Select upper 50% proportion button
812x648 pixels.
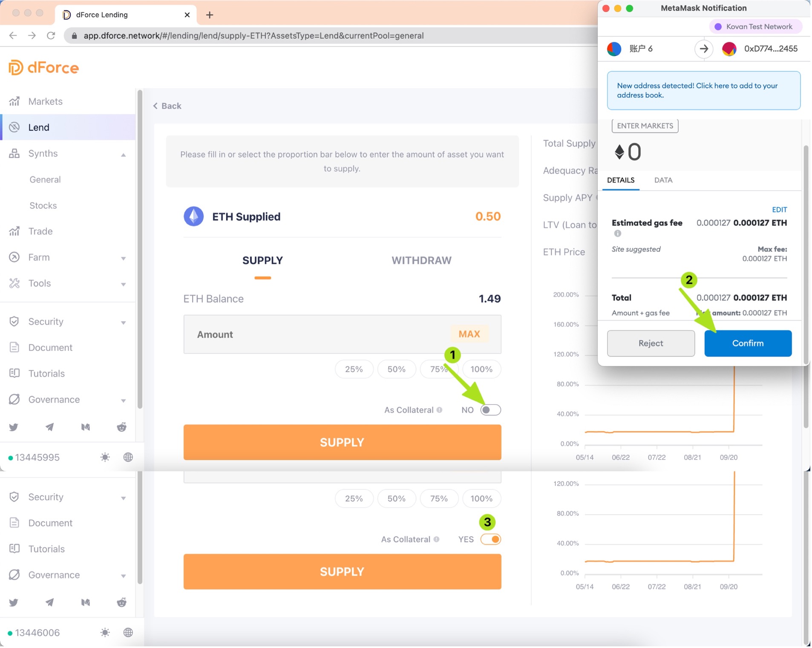397,369
